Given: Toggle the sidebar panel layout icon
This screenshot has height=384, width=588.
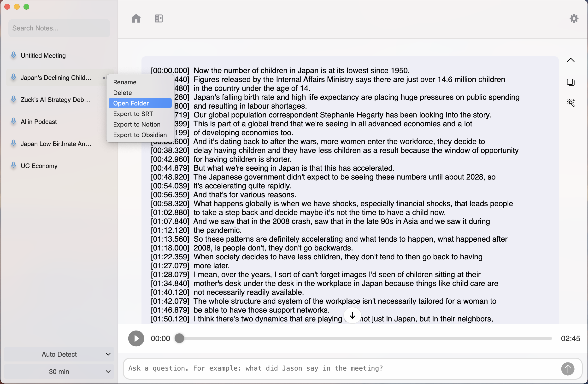Looking at the screenshot, I should tap(159, 18).
